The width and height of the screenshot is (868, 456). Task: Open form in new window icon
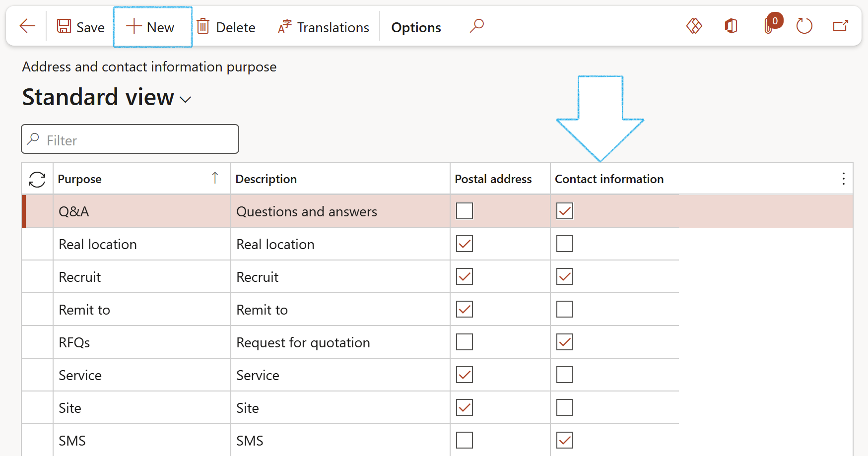click(840, 26)
